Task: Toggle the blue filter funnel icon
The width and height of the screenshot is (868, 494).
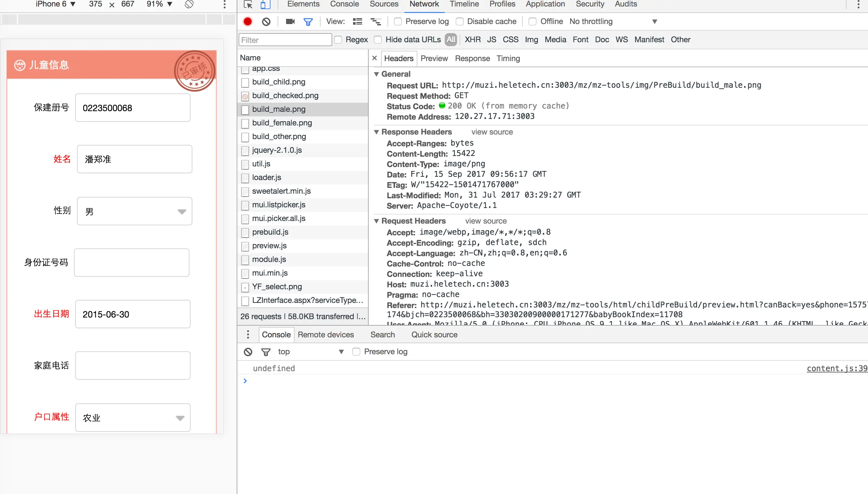Action: coord(308,22)
